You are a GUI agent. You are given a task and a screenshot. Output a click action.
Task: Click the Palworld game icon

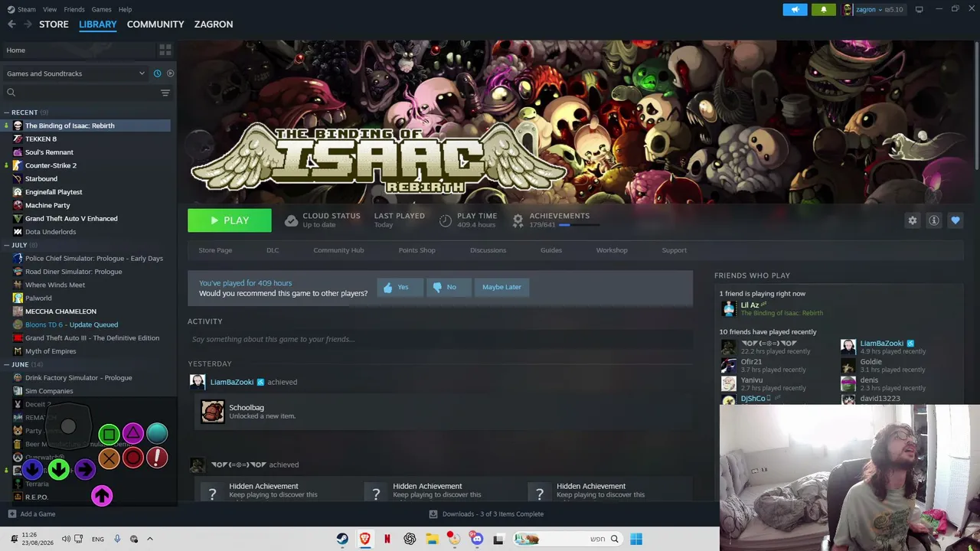coord(18,298)
